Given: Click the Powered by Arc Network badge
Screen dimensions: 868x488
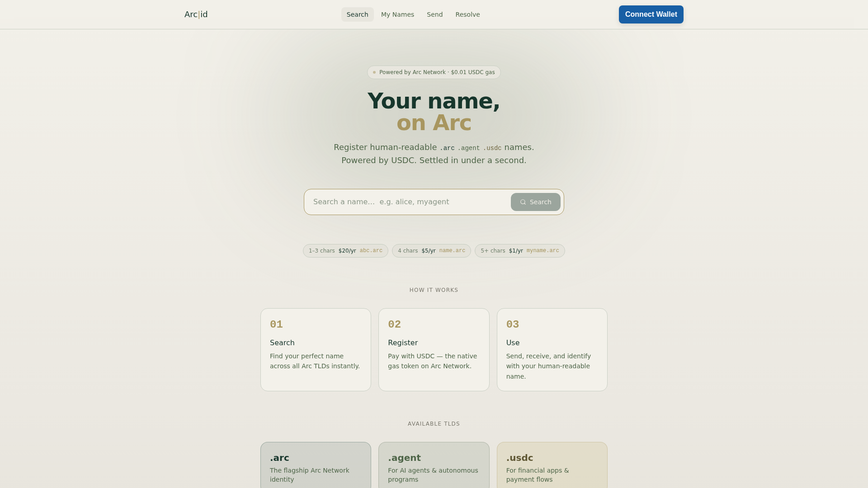Looking at the screenshot, I should [434, 72].
